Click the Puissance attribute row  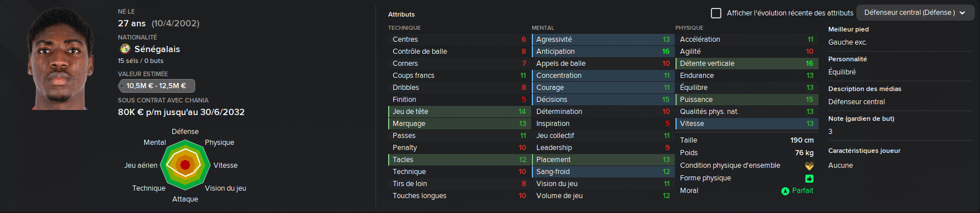point(746,100)
